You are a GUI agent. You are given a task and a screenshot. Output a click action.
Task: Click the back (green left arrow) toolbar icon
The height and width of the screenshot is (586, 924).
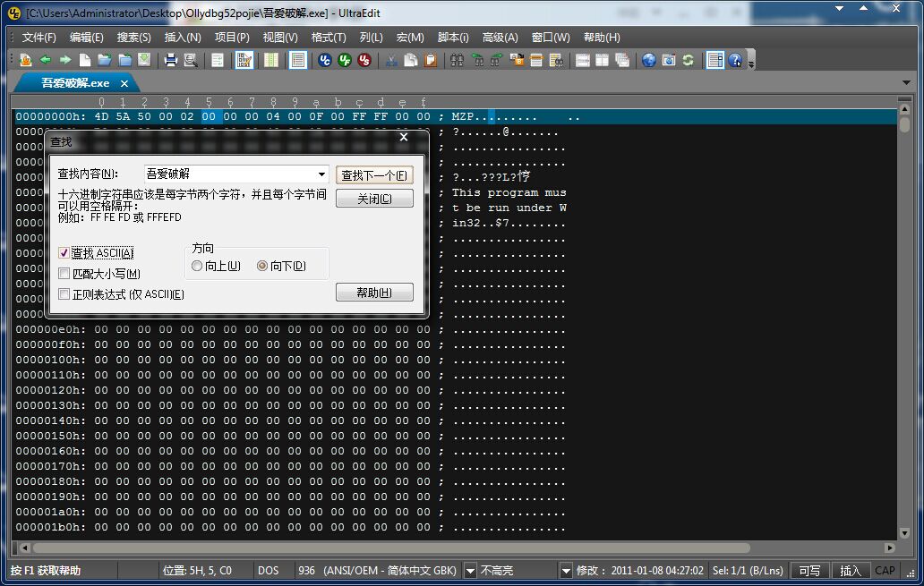[x=46, y=60]
